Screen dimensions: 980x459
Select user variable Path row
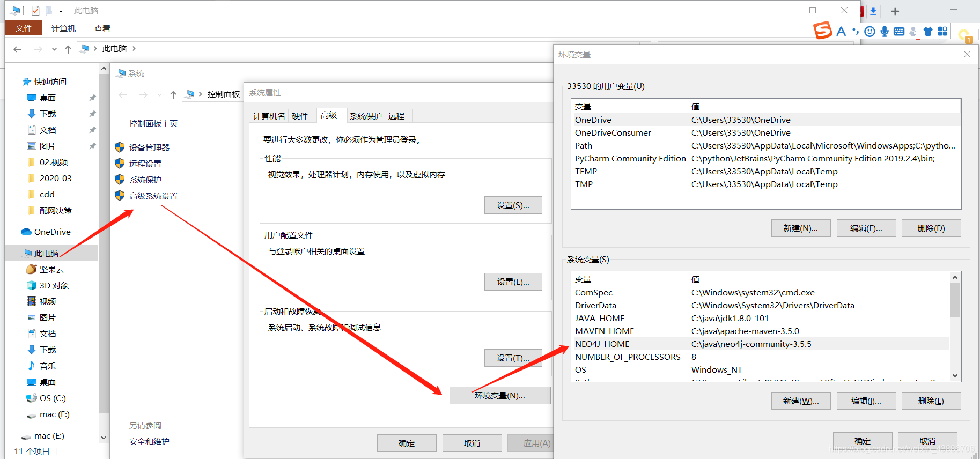click(766, 146)
